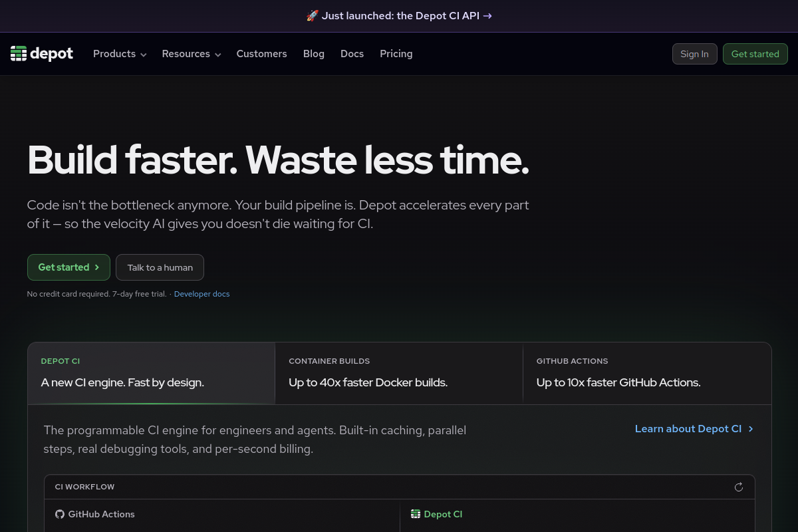
Task: Expand the Products dropdown menu
Action: [x=120, y=54]
